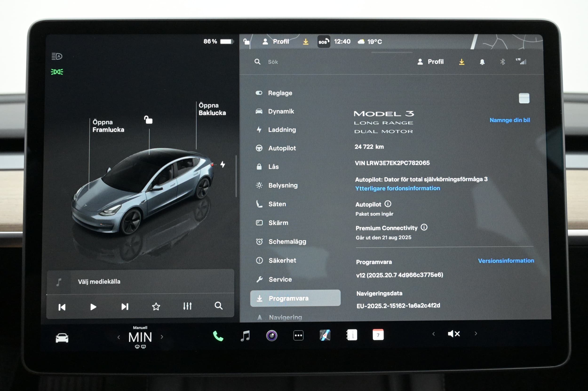This screenshot has height=391, width=588.
Task: Open climate controls via MIN temperature
Action: (140, 337)
